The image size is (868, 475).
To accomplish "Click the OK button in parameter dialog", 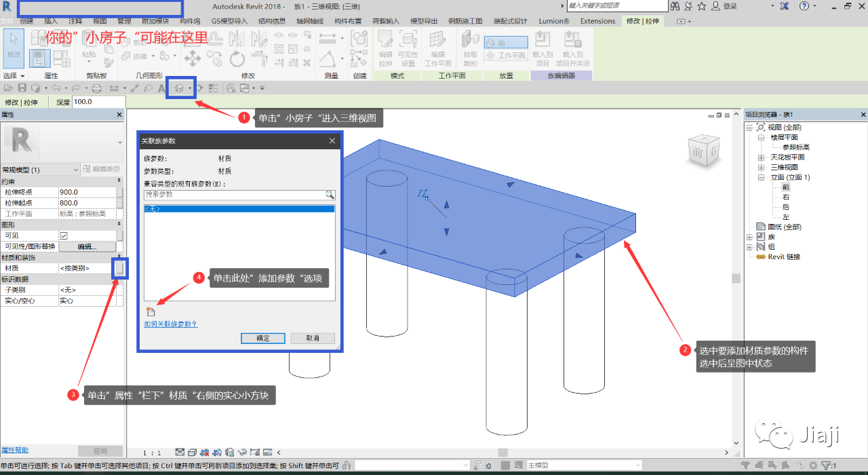I will pos(263,338).
